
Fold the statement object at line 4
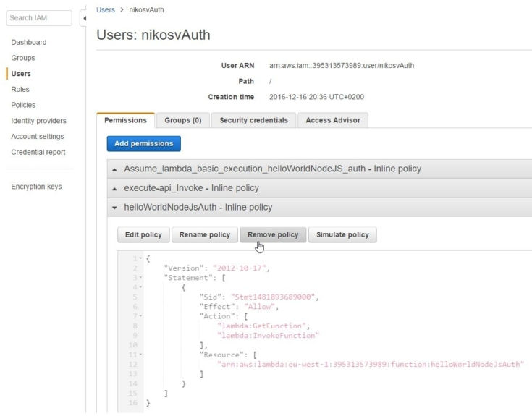tap(140, 287)
